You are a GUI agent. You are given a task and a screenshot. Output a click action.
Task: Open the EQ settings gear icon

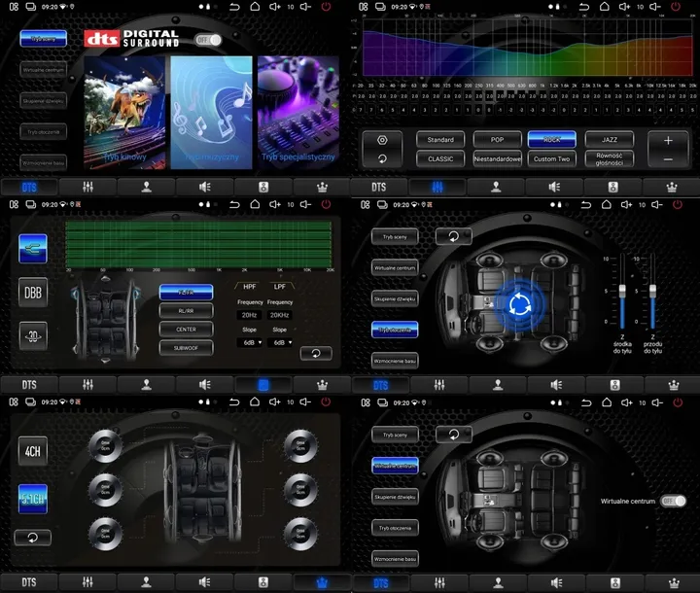382,140
